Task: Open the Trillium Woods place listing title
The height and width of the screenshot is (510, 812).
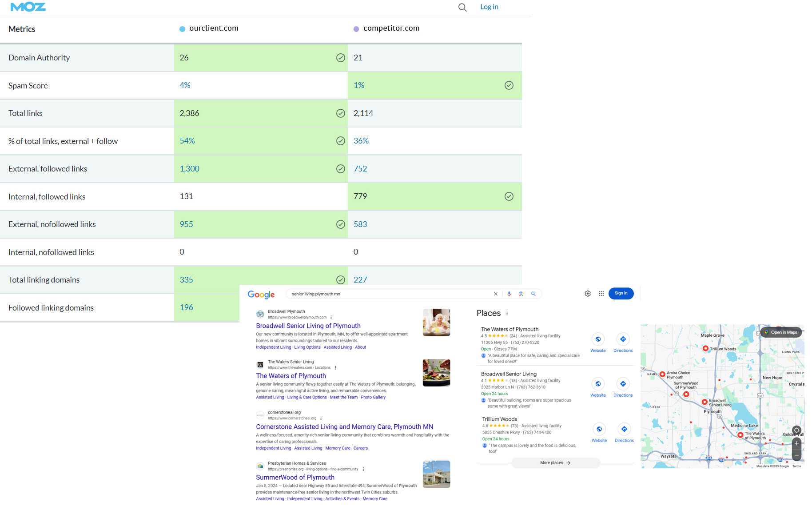Action: tap(500, 419)
